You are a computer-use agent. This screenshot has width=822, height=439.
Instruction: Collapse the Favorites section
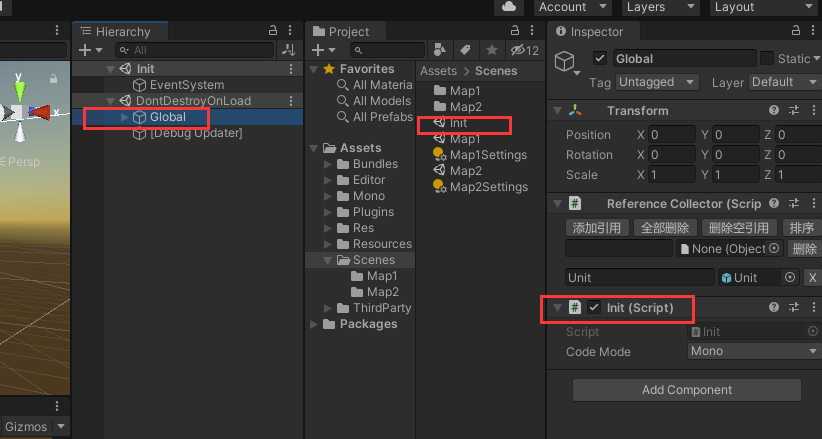click(x=313, y=69)
